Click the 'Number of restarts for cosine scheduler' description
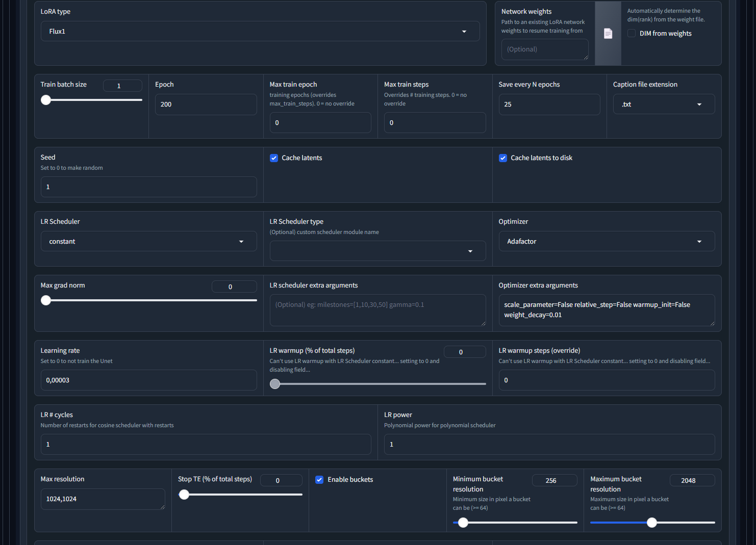 click(107, 425)
